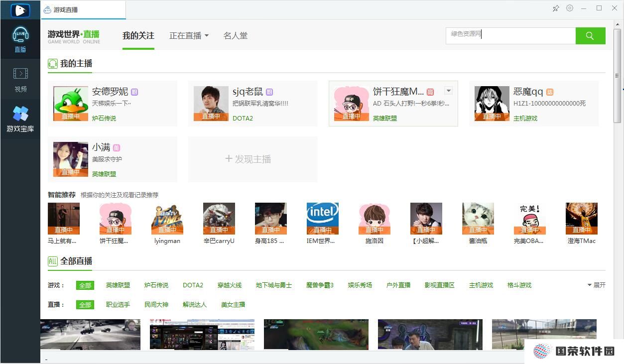Open 饼干狂魔 avatar in 我的主播

pyautogui.click(x=352, y=104)
